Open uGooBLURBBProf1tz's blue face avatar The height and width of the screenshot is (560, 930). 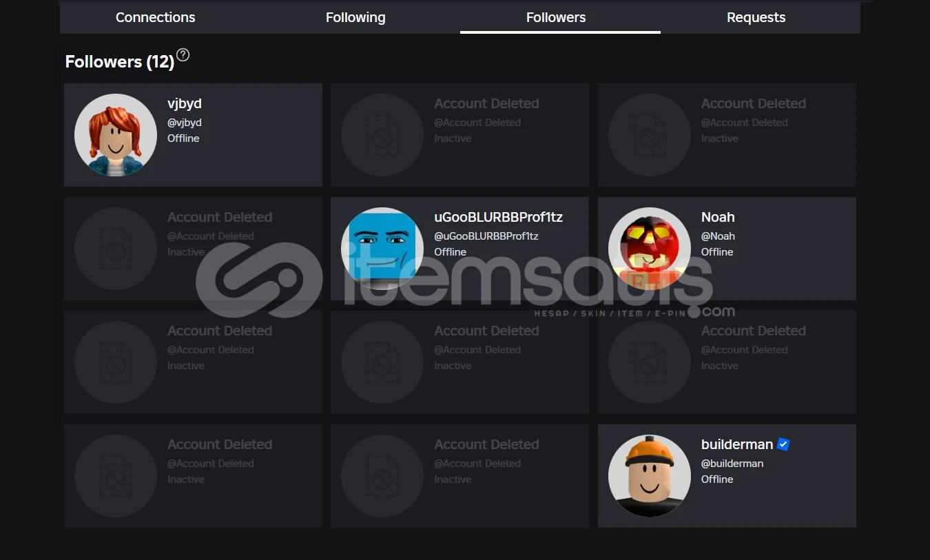pyautogui.click(x=382, y=249)
